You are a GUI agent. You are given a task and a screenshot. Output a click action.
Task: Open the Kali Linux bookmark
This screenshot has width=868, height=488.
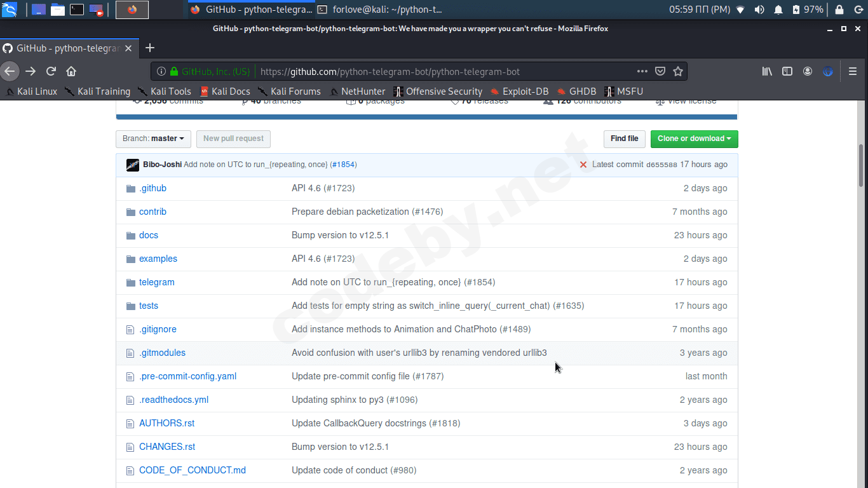(x=32, y=91)
